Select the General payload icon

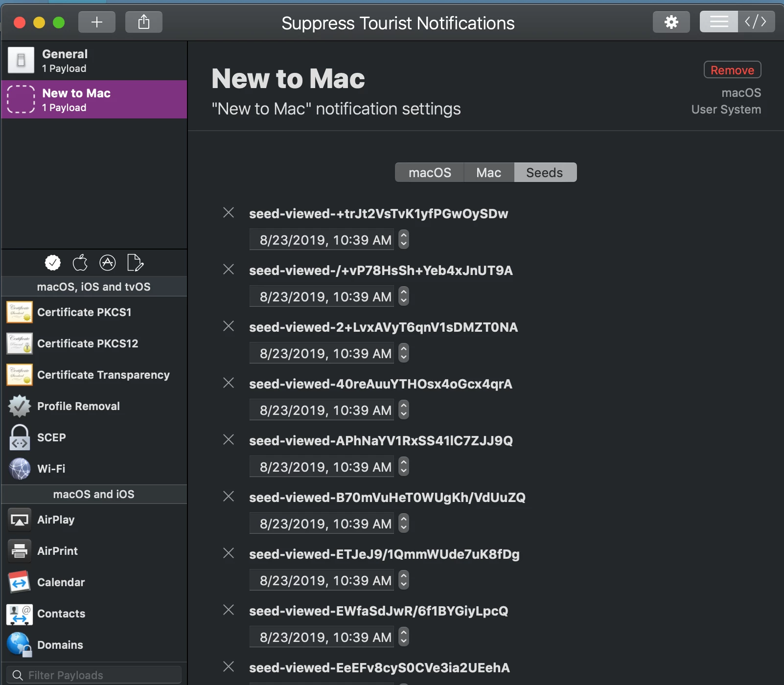tap(21, 60)
